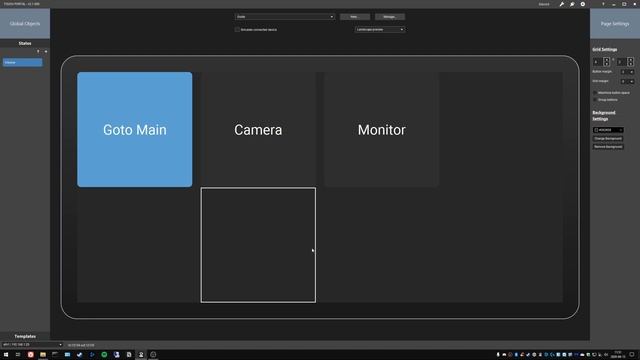Open Windows Start menu
Image resolution: width=640 pixels, height=360 pixels.
pos(6,355)
